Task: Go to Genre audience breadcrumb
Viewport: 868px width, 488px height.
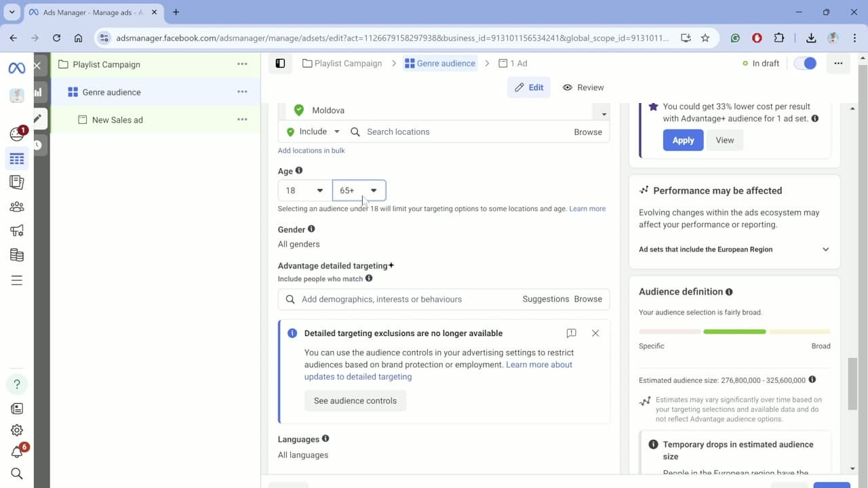Action: [x=440, y=63]
